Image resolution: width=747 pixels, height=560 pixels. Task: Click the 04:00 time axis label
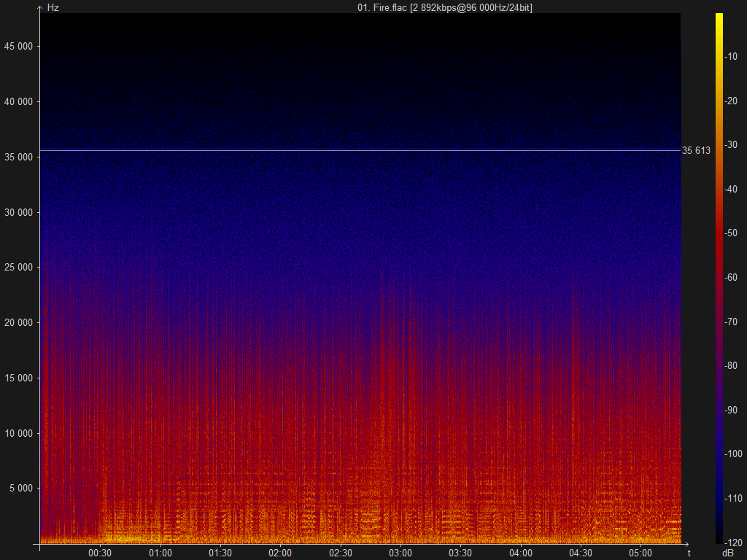click(x=521, y=553)
